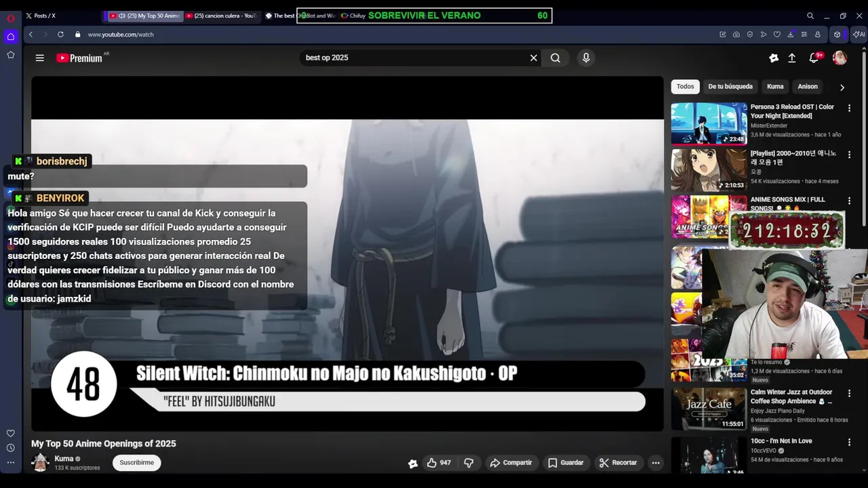Reload the page with refresh icon
The image size is (868, 488).
click(x=60, y=35)
